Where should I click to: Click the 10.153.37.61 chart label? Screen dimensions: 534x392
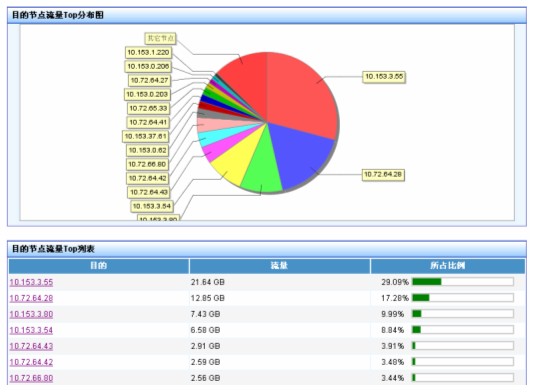(146, 137)
